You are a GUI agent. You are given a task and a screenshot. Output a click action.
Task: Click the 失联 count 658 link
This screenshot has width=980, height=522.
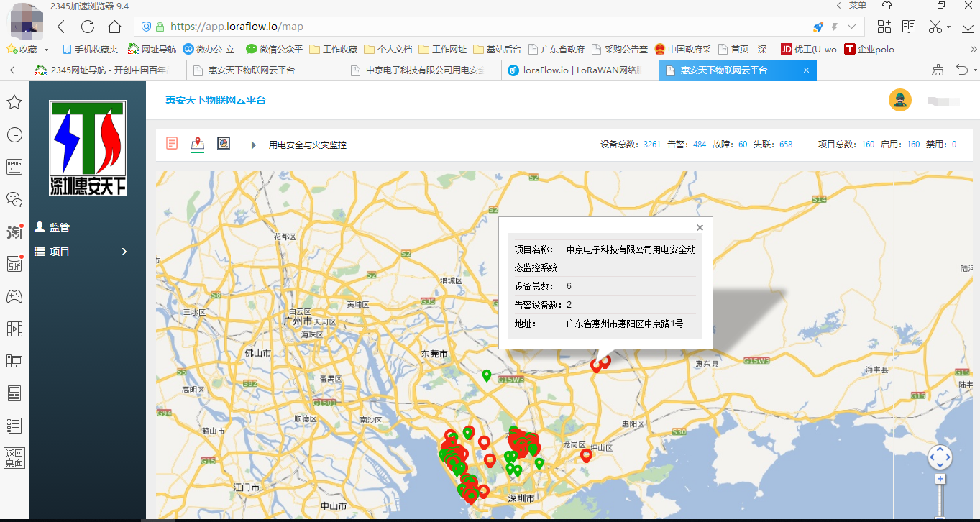coord(785,145)
